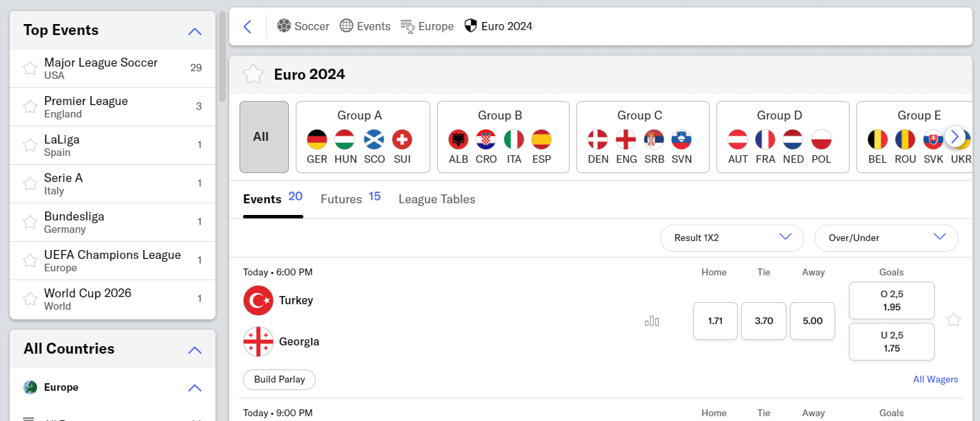Select the Europe breadcrumb icon
Viewport: 980px width, 421px height.
[406, 25]
